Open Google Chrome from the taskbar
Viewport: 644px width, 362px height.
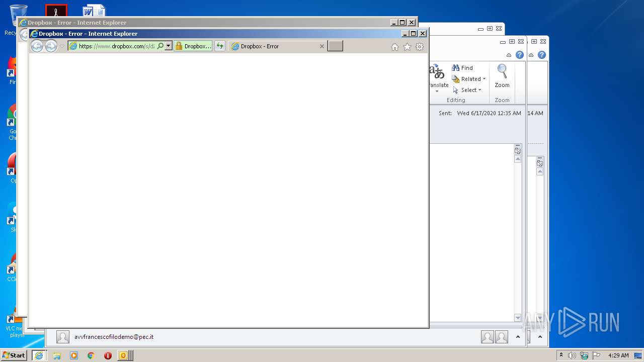91,355
